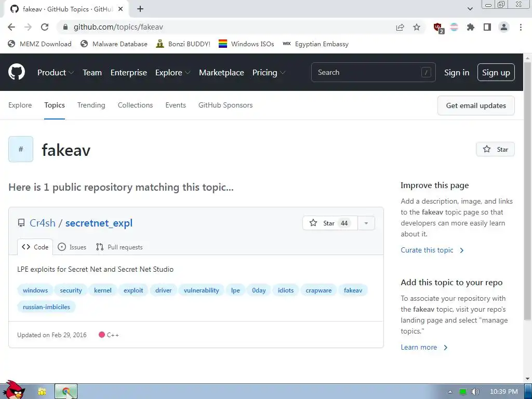Close the fakeav GitHub Topics tab
The height and width of the screenshot is (399, 532).
click(x=121, y=9)
